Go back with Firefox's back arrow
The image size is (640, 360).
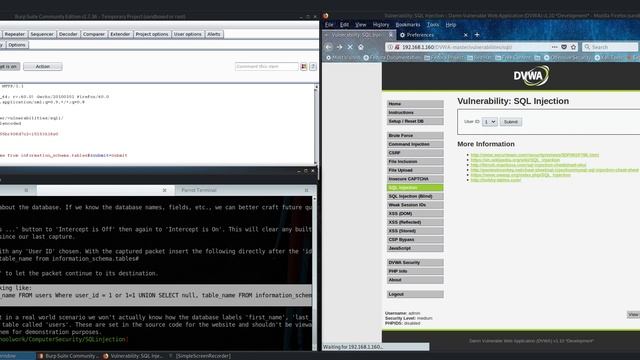(329, 47)
